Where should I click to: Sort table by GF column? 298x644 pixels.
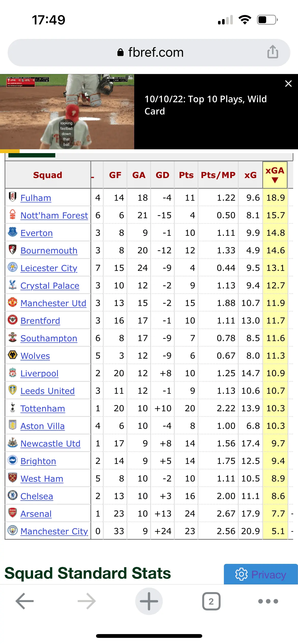[115, 175]
